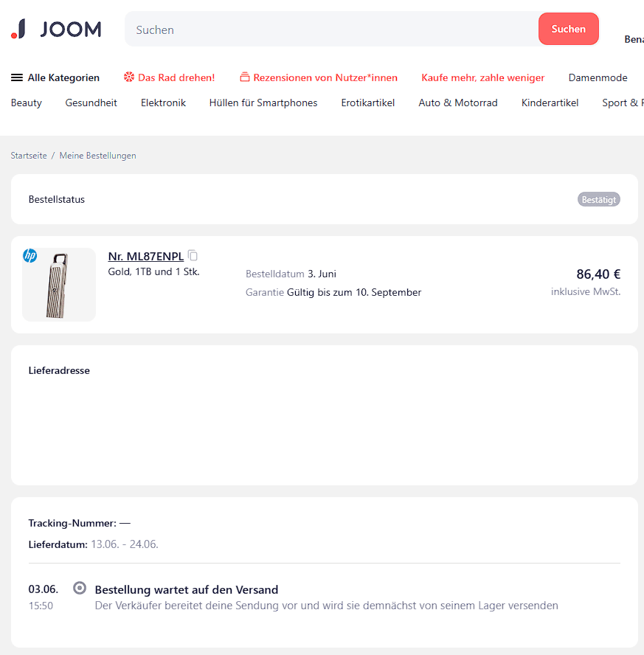Select the Kinderartikel category
The height and width of the screenshot is (655, 644).
(x=550, y=103)
